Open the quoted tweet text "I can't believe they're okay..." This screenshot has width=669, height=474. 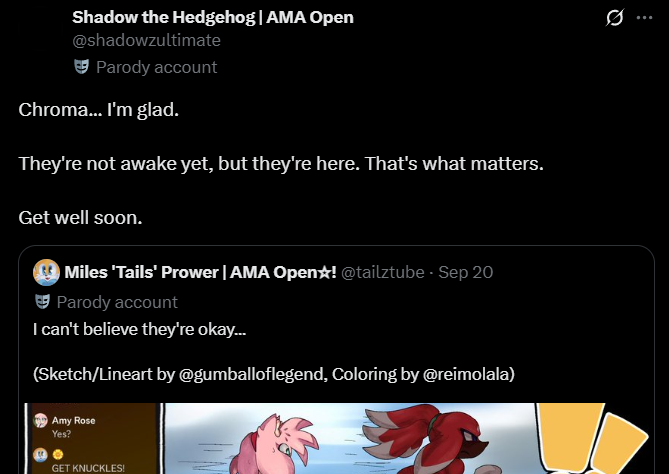coord(140,329)
